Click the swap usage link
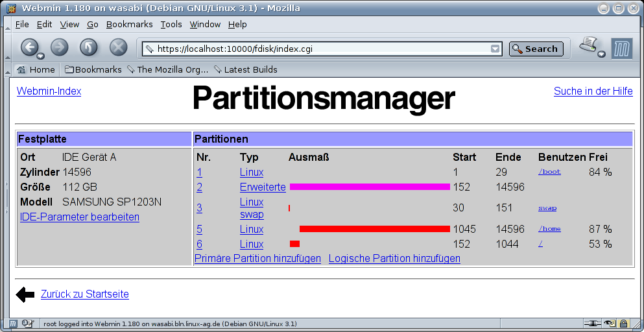 [x=547, y=208]
